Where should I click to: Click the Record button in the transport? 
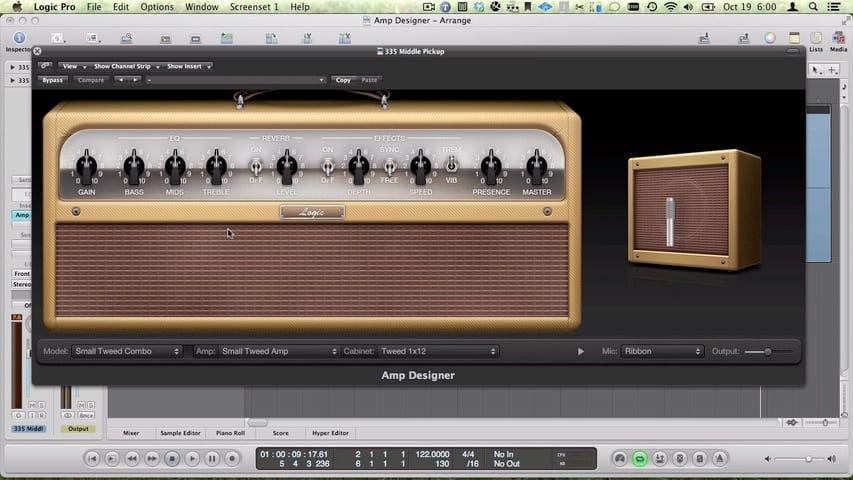coord(232,459)
